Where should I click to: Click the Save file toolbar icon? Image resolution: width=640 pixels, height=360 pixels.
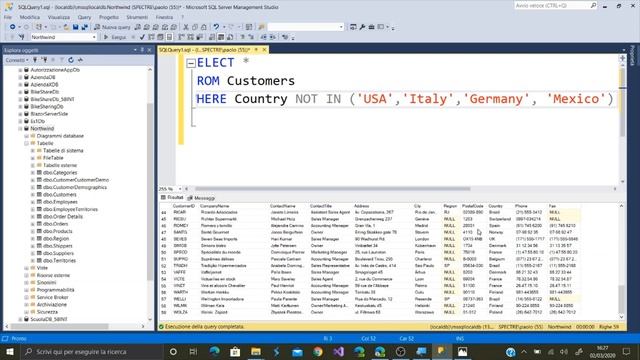[76, 27]
